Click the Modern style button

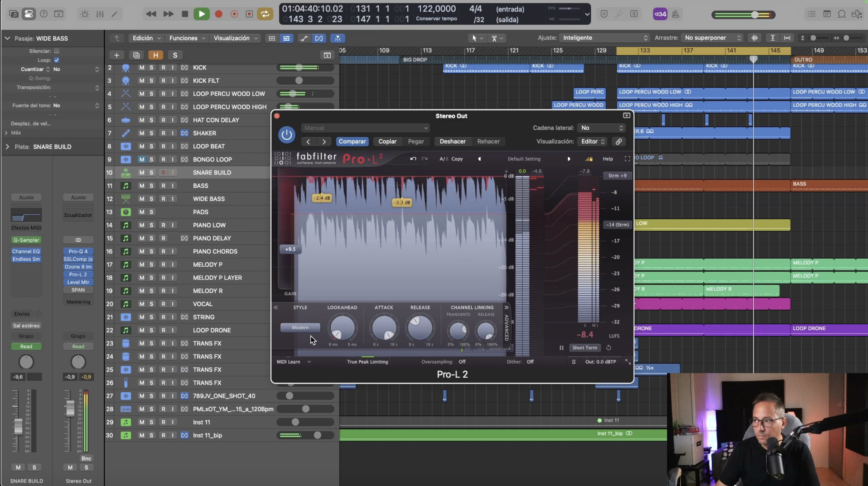tap(300, 327)
